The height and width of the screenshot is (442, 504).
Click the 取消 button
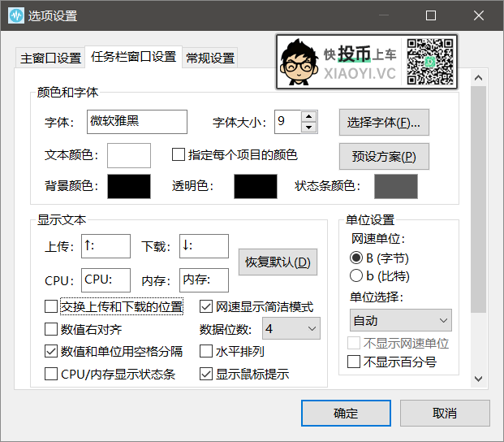[x=446, y=413]
